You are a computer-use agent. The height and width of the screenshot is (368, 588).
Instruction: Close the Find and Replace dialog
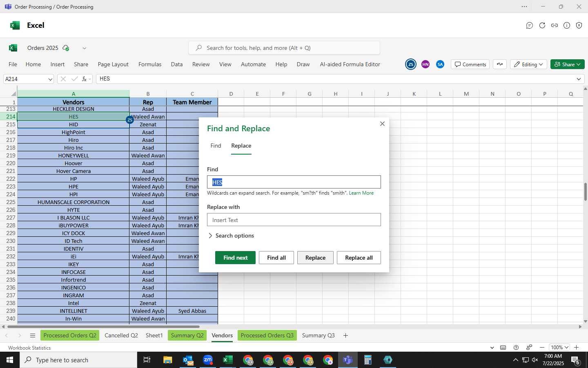pyautogui.click(x=382, y=124)
